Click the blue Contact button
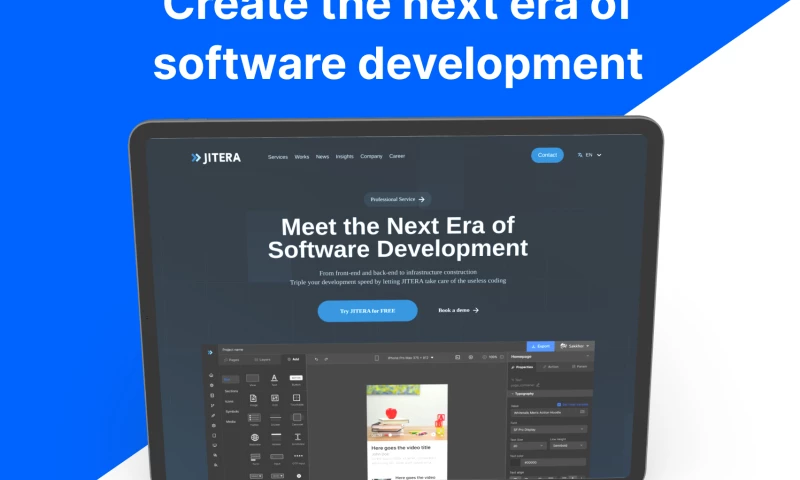Viewport: 800px width, 480px height. [x=547, y=155]
